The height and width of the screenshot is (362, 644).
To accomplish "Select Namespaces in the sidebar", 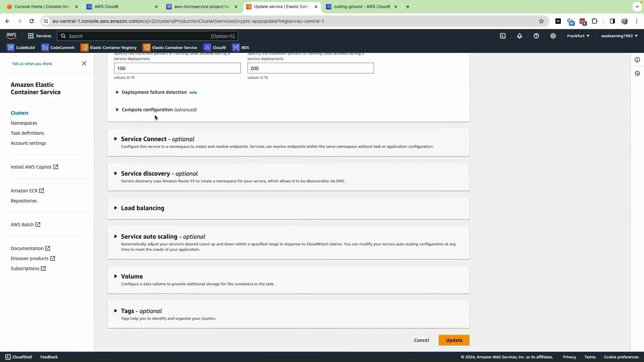I will point(24,123).
